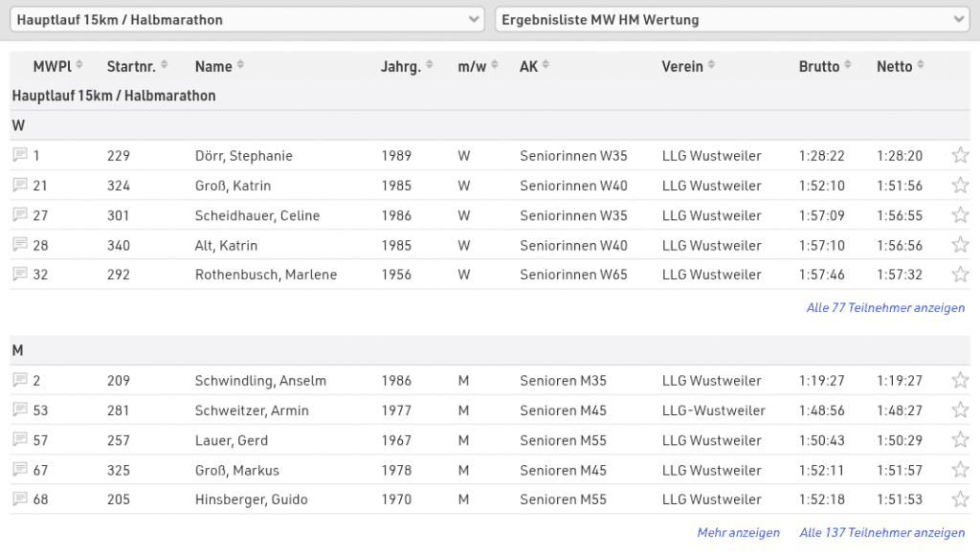Open comment icon for Dörr, Stephanie

[19, 155]
